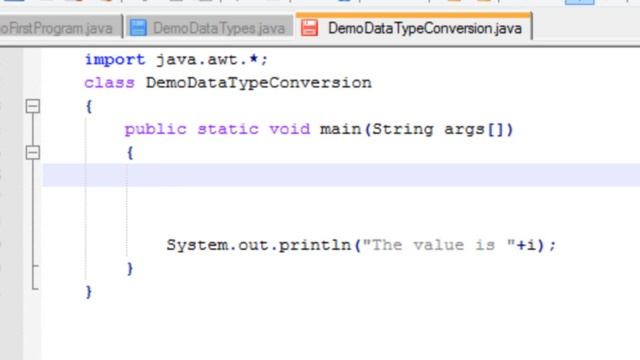Click the blue saved-file icon on DemoDataTypes.java tab
640x360 pixels.
pos(138,28)
